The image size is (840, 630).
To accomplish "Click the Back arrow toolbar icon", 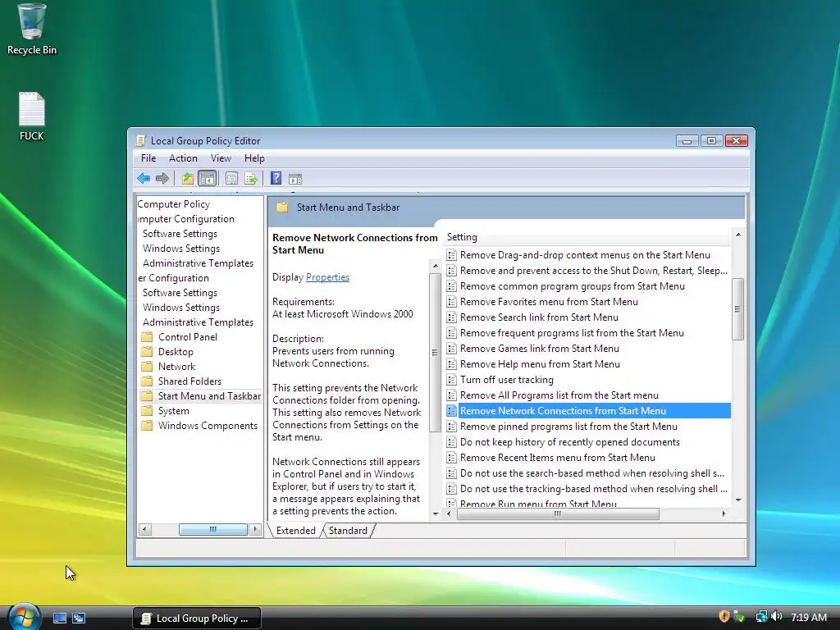I will pyautogui.click(x=143, y=178).
